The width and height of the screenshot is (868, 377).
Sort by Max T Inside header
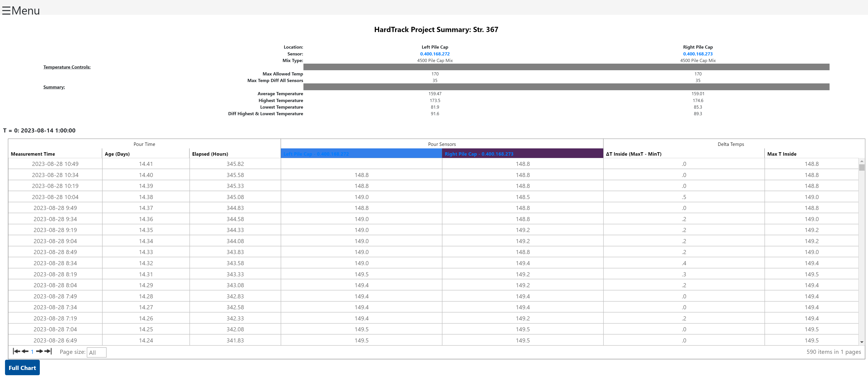click(782, 154)
